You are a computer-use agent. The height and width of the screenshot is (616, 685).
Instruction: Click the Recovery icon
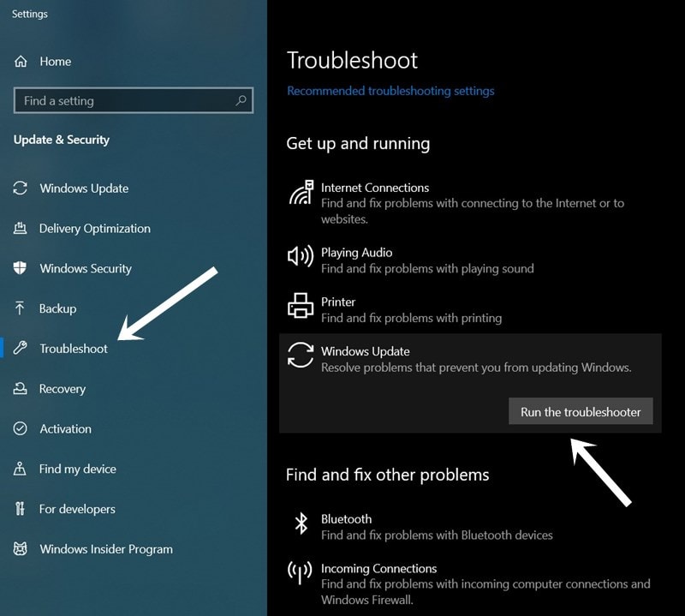pyautogui.click(x=20, y=388)
